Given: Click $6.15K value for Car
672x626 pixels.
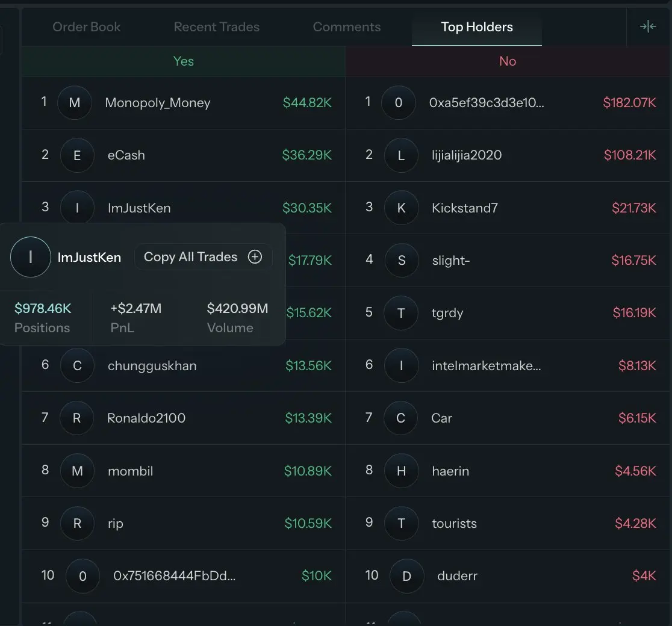Looking at the screenshot, I should pyautogui.click(x=637, y=418).
